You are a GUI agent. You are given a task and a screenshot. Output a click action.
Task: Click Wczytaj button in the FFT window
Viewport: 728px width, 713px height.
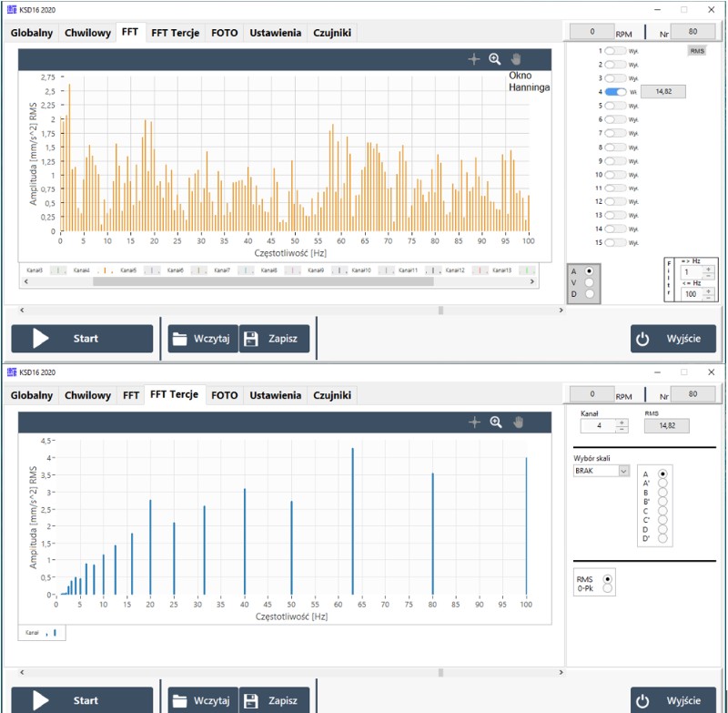203,339
